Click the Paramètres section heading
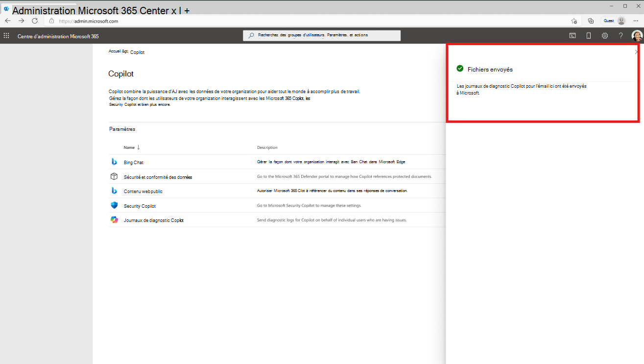This screenshot has width=644, height=364. click(x=122, y=129)
